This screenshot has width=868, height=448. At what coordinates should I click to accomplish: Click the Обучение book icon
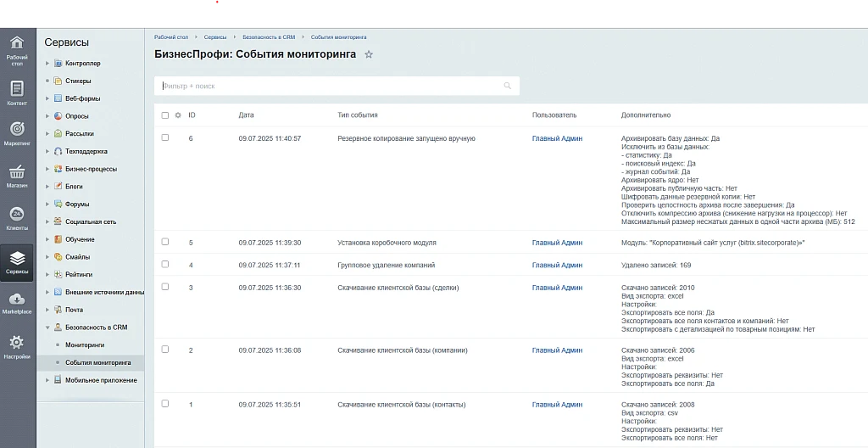(x=58, y=239)
